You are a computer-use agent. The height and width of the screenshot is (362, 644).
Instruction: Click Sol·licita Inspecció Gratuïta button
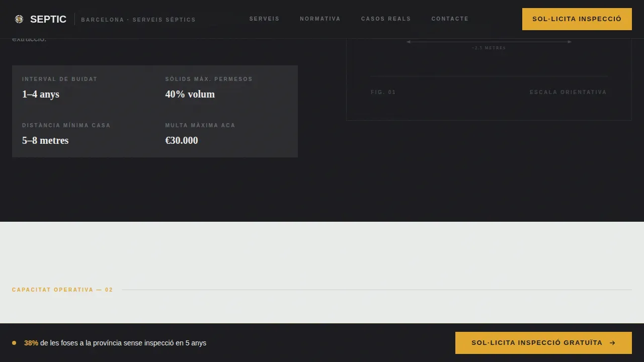point(543,343)
